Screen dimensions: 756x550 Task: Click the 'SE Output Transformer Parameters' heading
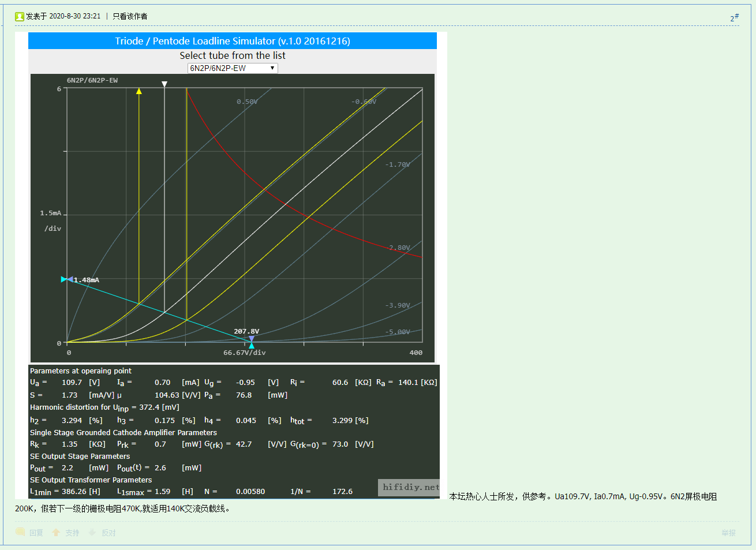[x=91, y=480]
